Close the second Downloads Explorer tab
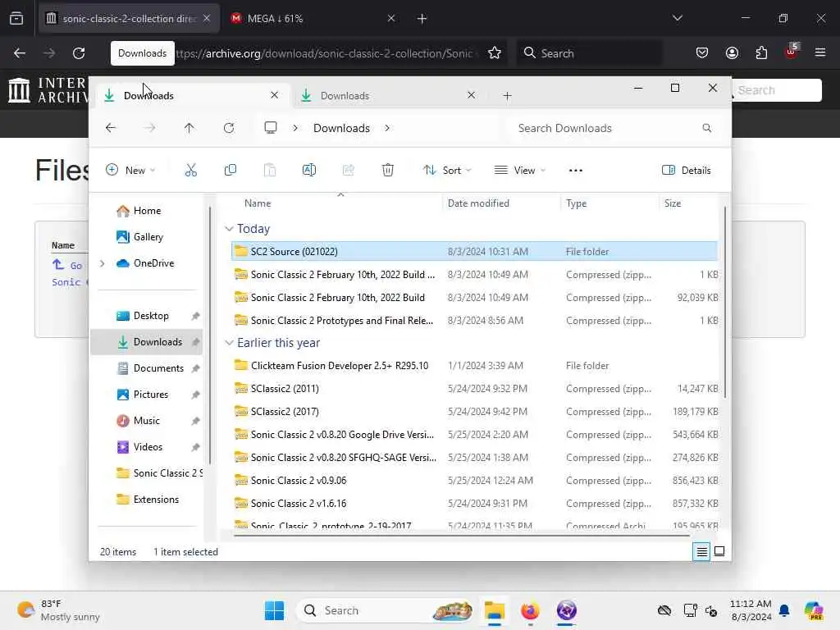 471,95
